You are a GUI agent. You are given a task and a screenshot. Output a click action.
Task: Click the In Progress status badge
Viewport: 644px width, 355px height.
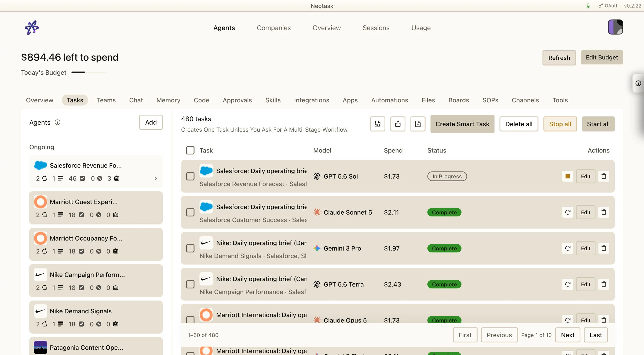point(447,176)
